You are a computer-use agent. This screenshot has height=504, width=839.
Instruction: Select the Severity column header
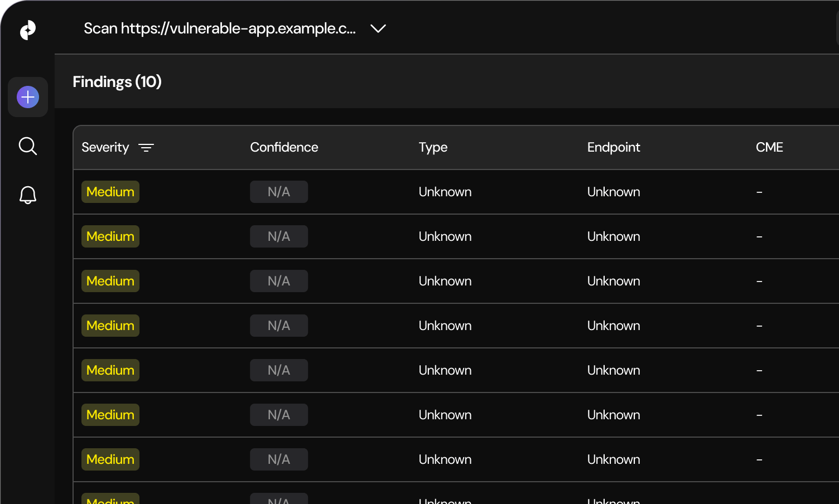[x=105, y=147]
